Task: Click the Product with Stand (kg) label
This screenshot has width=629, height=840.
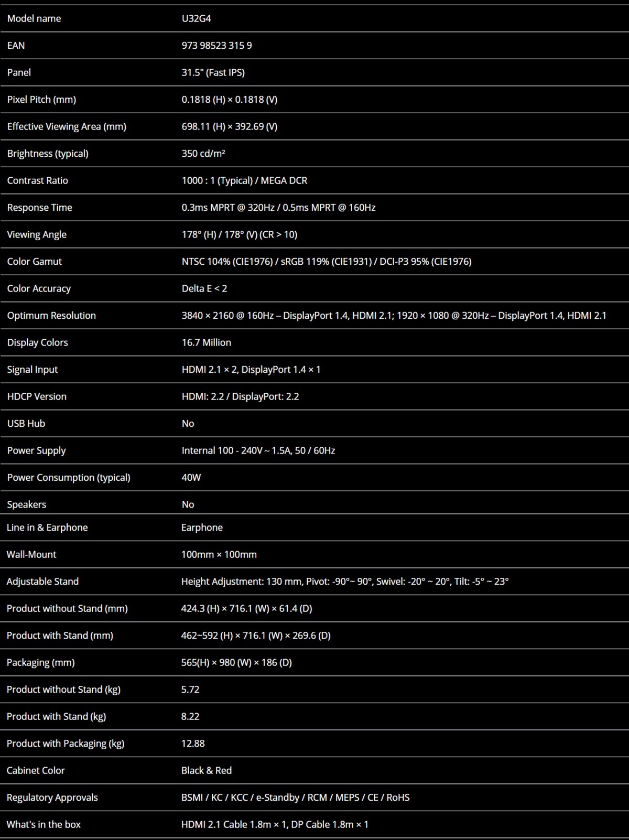Action: click(56, 716)
